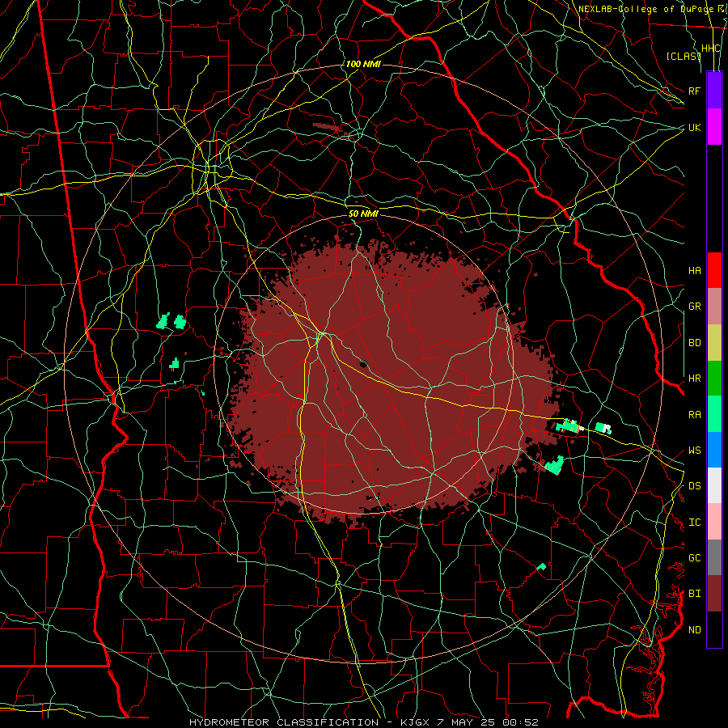728x728 pixels.
Task: Click the ND legend label
Action: click(x=694, y=630)
